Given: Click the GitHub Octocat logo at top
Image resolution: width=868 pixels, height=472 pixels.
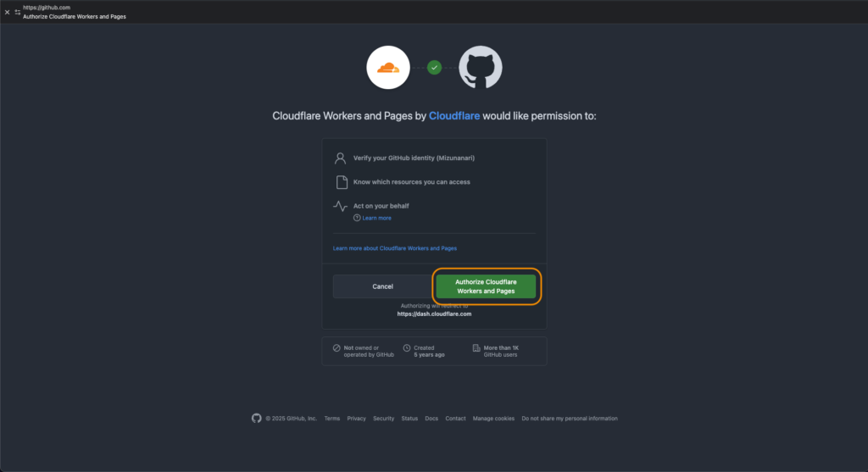Looking at the screenshot, I should (x=481, y=68).
